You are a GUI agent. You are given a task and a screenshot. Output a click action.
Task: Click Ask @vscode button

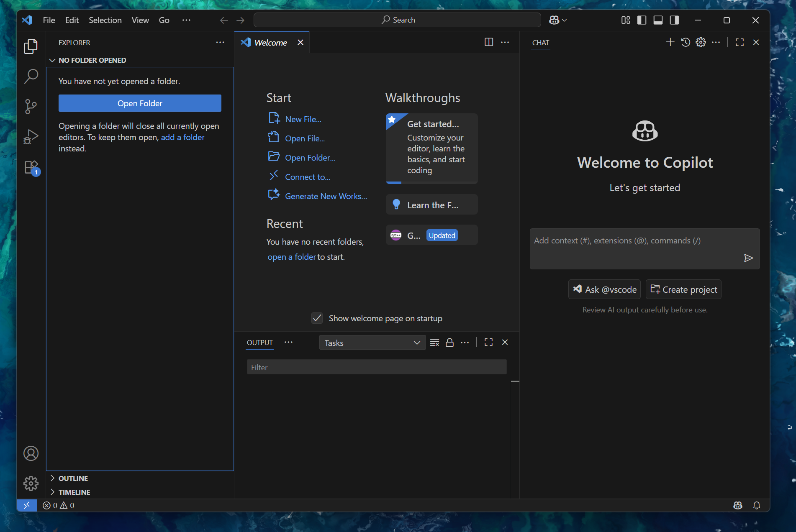[605, 289]
